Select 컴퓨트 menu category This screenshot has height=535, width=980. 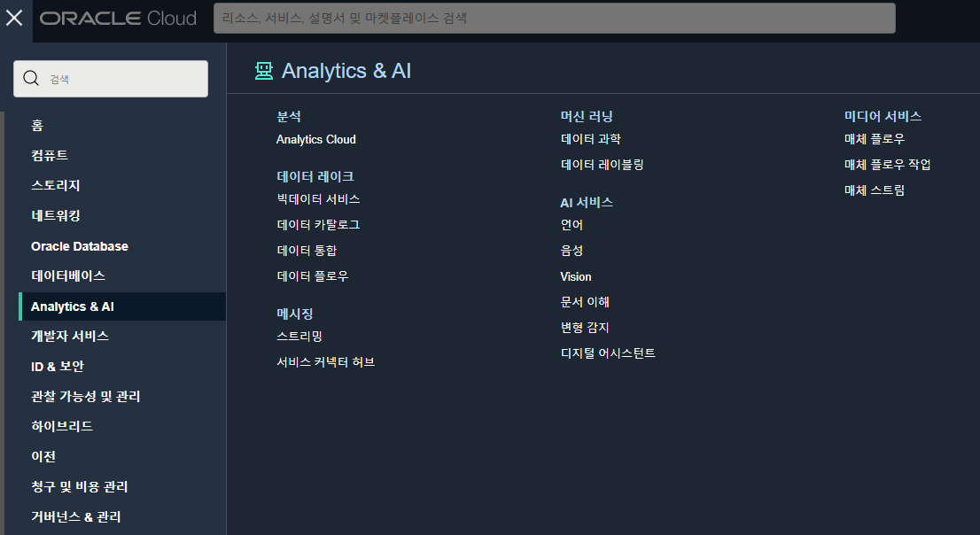tap(50, 156)
